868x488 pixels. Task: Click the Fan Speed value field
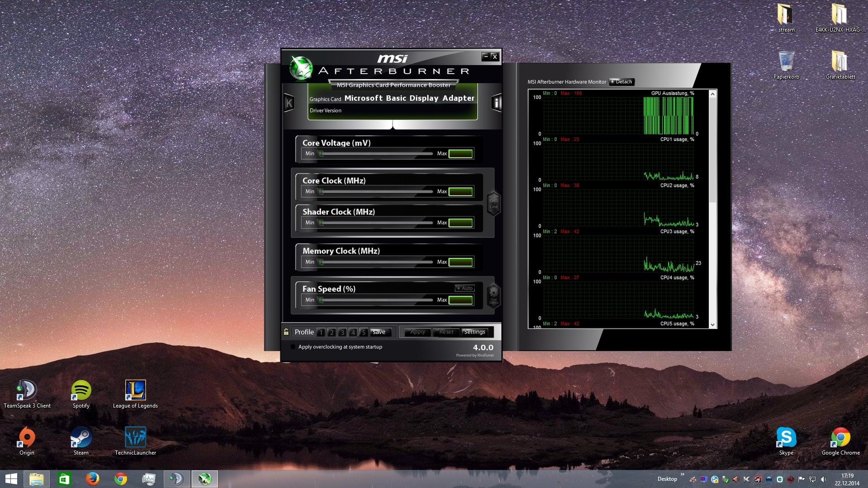coord(460,300)
